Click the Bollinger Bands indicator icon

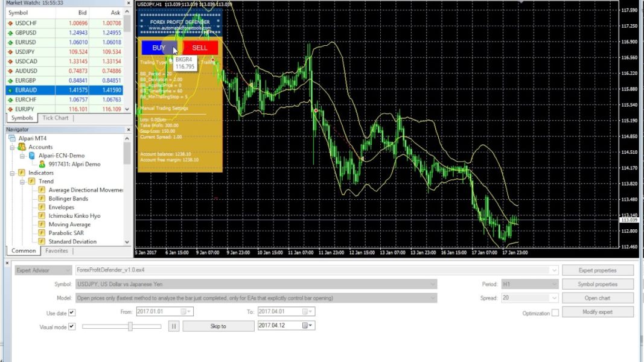pyautogui.click(x=42, y=198)
